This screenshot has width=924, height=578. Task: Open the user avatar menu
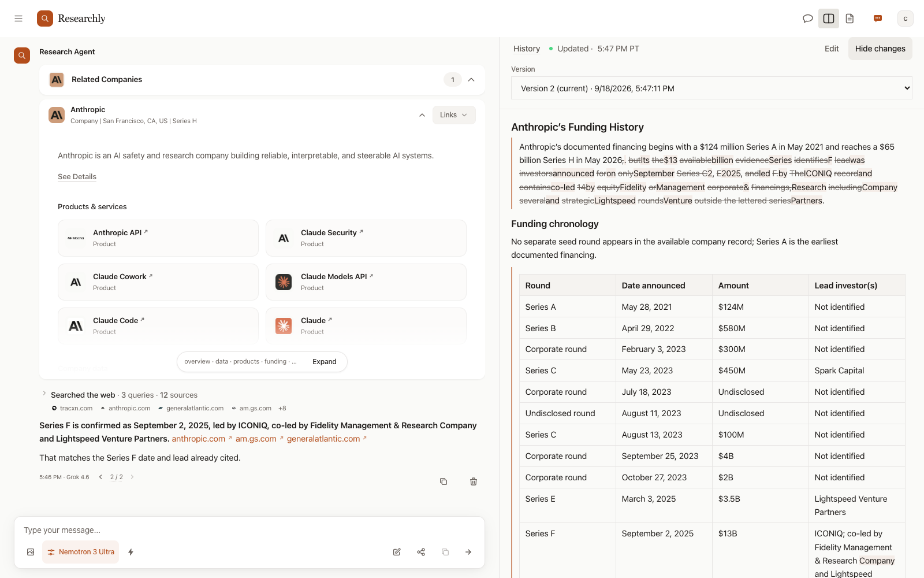click(906, 18)
